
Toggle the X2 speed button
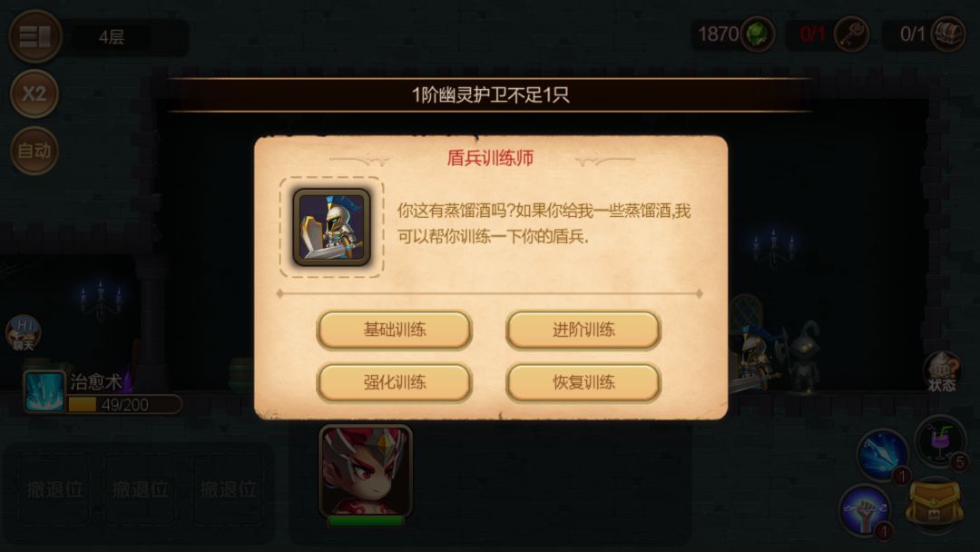[x=34, y=94]
